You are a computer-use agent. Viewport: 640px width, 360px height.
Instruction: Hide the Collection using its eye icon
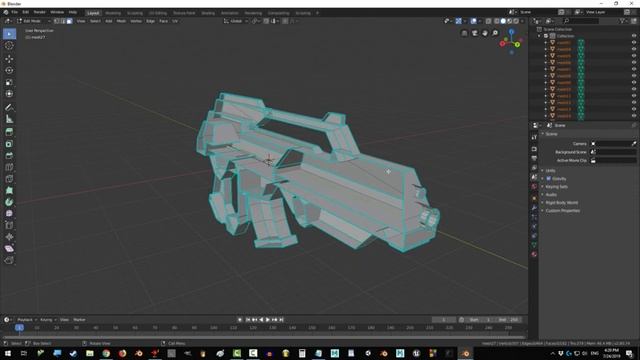pos(634,36)
